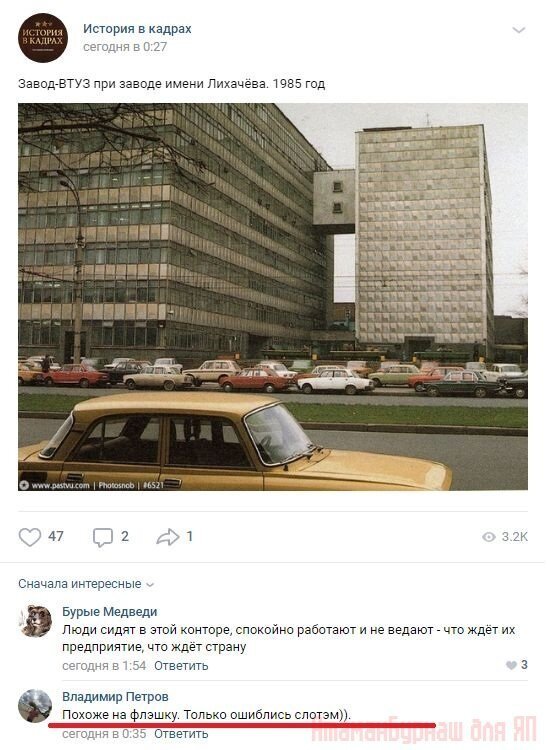Like Бурые Медведи comment heart
The image size is (547, 750).
pyautogui.click(x=511, y=665)
